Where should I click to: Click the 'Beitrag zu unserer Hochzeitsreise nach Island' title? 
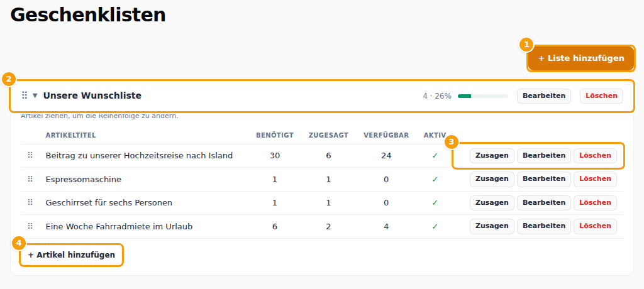click(x=139, y=156)
